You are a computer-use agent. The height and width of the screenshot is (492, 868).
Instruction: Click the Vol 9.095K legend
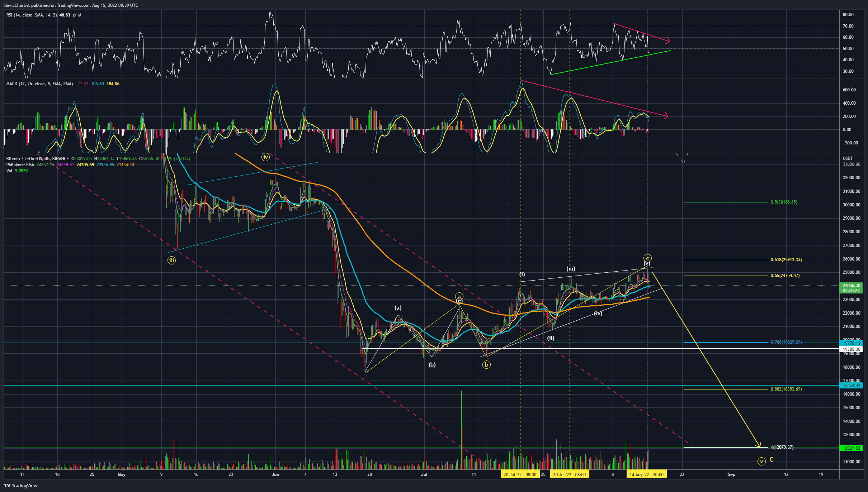pyautogui.click(x=17, y=171)
